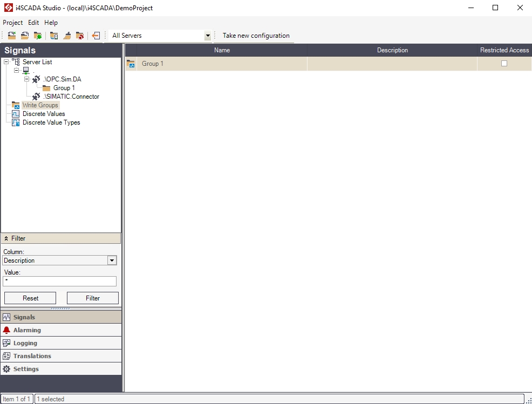Collapse the OPC.Sim.DA connector node
The height and width of the screenshot is (404, 532).
[26, 79]
